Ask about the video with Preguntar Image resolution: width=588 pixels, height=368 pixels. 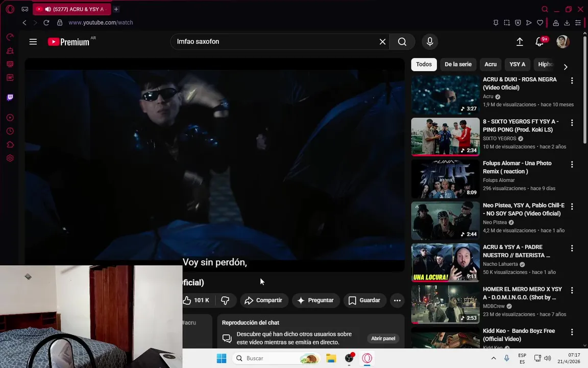point(315,301)
